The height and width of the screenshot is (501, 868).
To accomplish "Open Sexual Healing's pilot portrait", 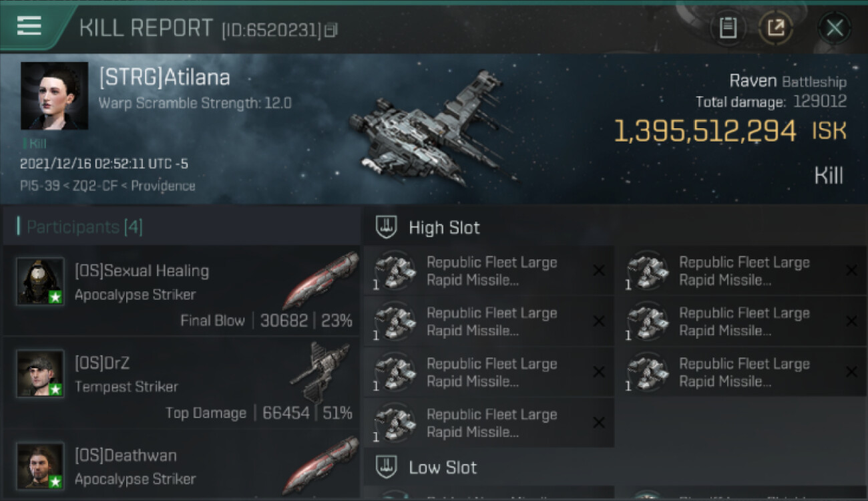I will (x=41, y=281).
